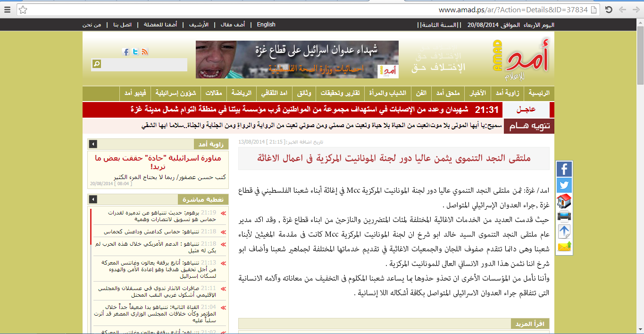Click the floating house (home) icon
Viewport: 644px width, 334px height.
point(564,201)
